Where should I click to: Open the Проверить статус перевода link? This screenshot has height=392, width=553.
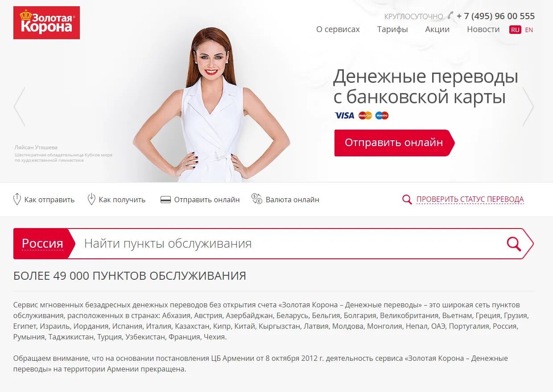(x=470, y=200)
